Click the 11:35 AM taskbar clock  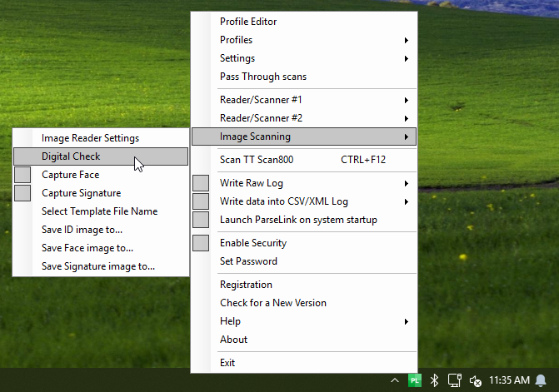pyautogui.click(x=509, y=380)
